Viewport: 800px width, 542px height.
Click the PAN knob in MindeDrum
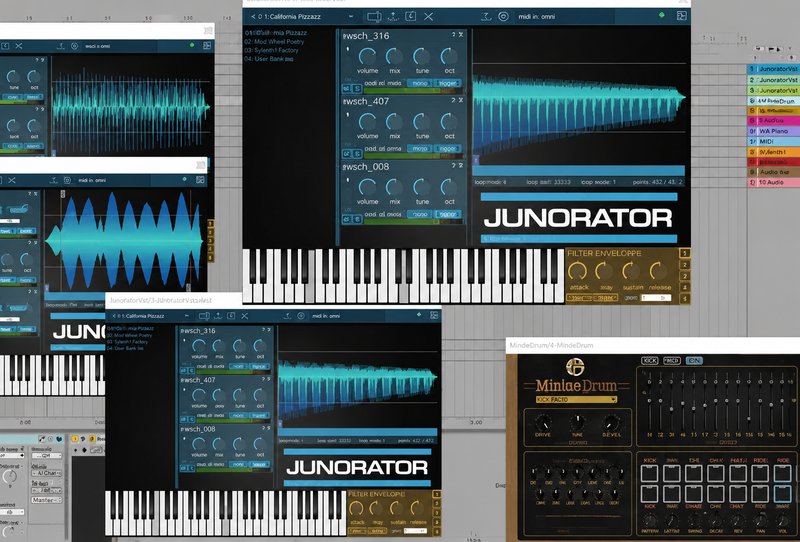(760, 521)
